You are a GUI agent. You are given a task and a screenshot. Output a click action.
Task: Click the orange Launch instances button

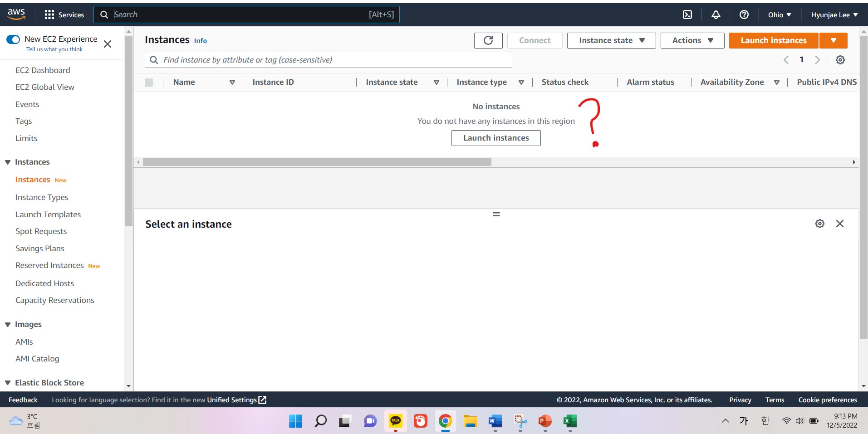click(774, 40)
